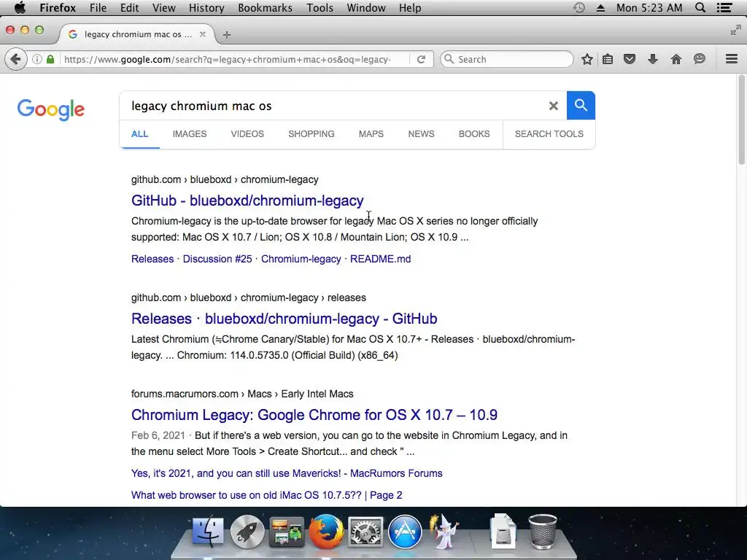Switch to the MAPS search tab
Image resolution: width=747 pixels, height=560 pixels.
click(371, 134)
